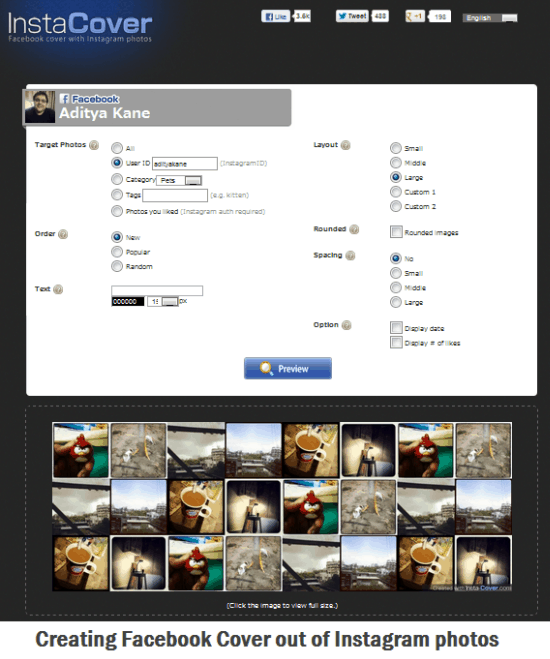The width and height of the screenshot is (550, 659).
Task: Select the Category radio button
Action: [117, 179]
